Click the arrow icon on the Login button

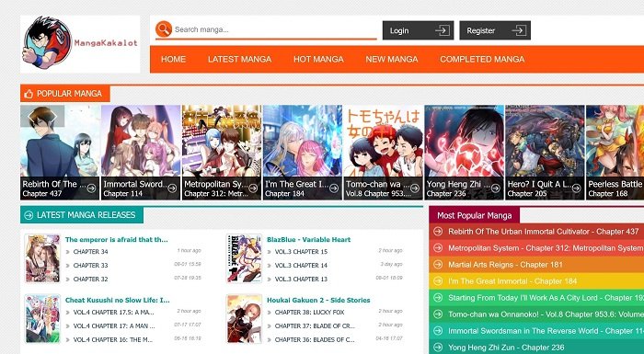coord(443,30)
